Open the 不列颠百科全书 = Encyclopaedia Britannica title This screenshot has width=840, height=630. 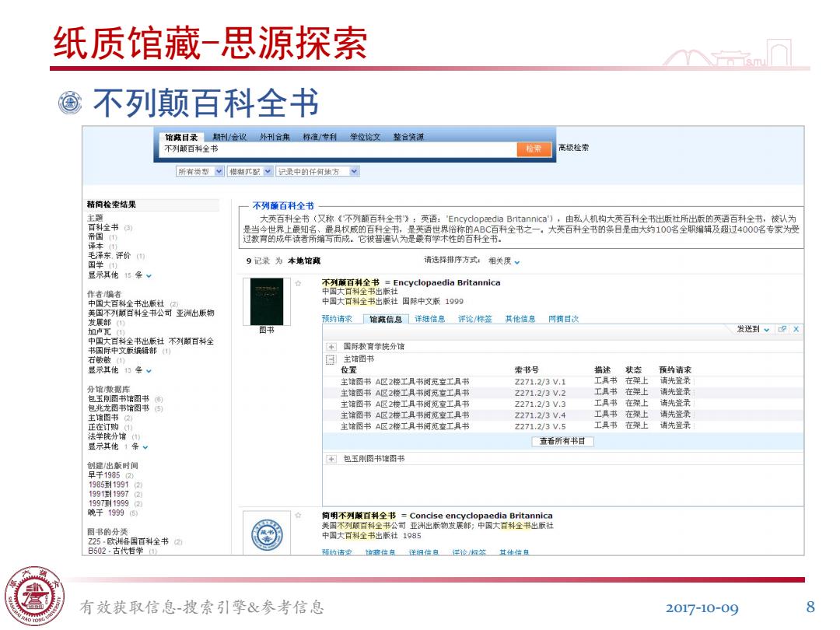pyautogui.click(x=411, y=282)
